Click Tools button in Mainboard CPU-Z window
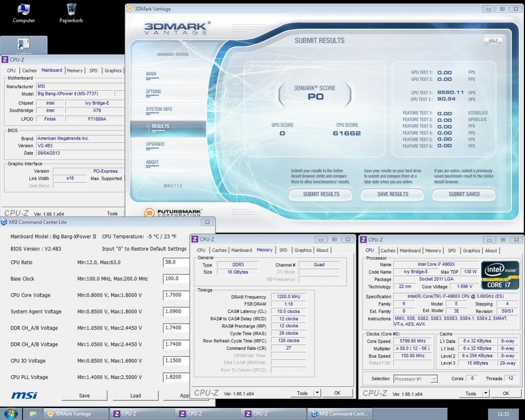This screenshot has width=525, height=420. tap(112, 213)
